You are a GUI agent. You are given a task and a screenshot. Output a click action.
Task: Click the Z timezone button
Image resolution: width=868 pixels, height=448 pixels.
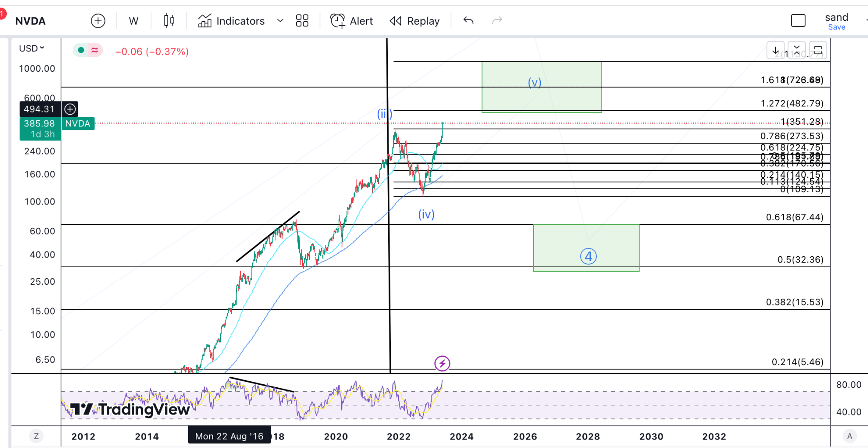tap(36, 436)
